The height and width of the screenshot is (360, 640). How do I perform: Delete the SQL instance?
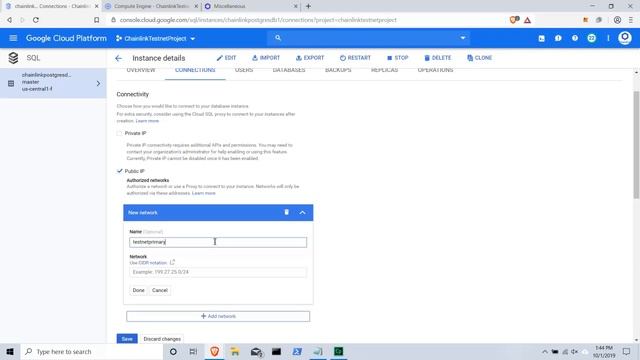(x=438, y=58)
